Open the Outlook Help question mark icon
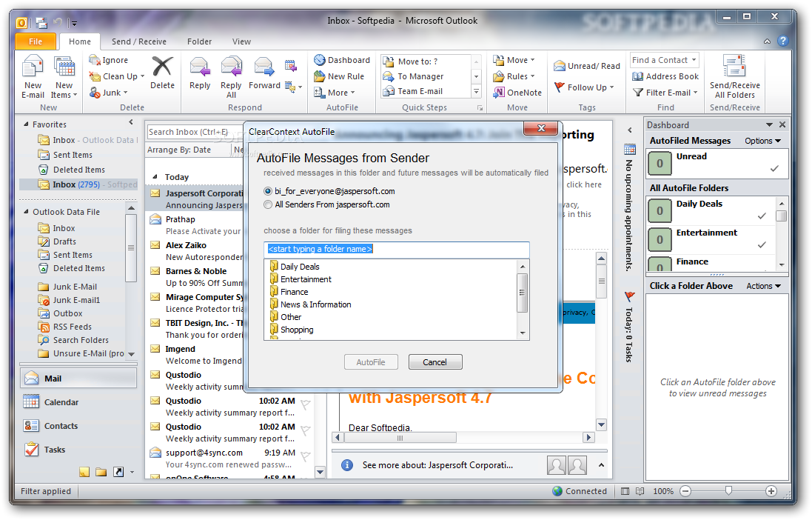 point(783,41)
